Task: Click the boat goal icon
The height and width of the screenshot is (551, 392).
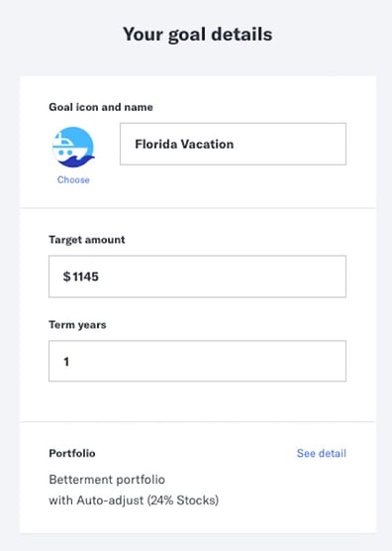Action: point(73,148)
